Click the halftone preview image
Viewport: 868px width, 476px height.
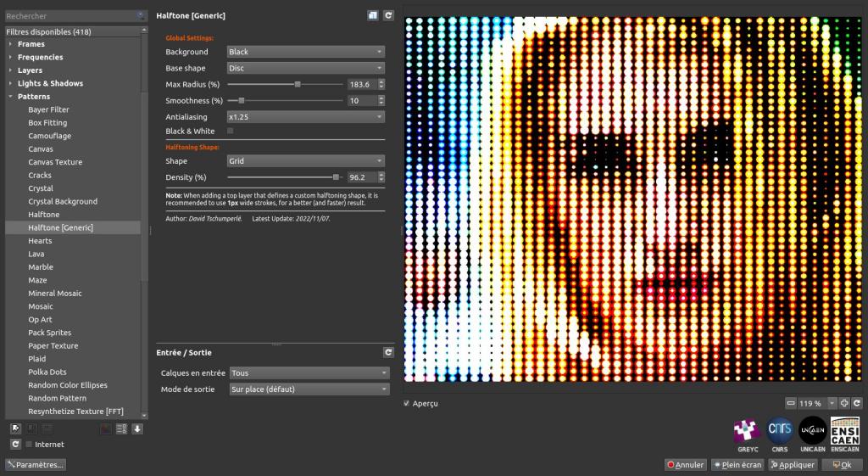pyautogui.click(x=632, y=199)
